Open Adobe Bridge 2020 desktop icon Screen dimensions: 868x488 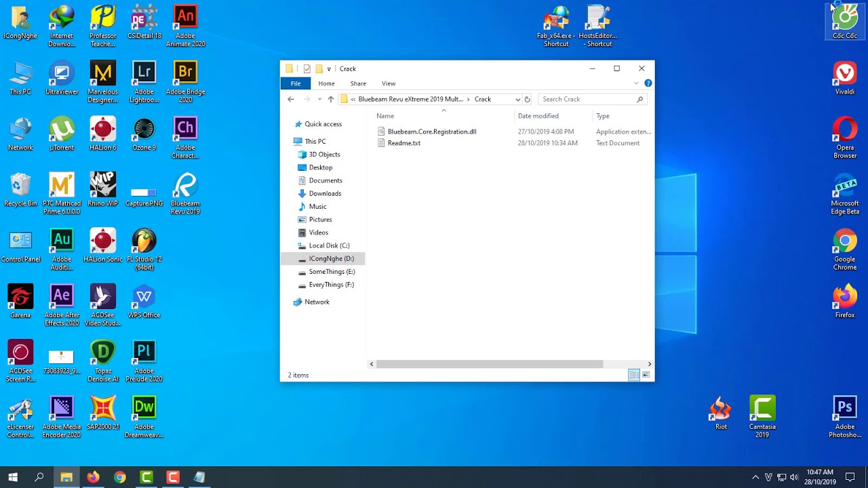point(185,82)
